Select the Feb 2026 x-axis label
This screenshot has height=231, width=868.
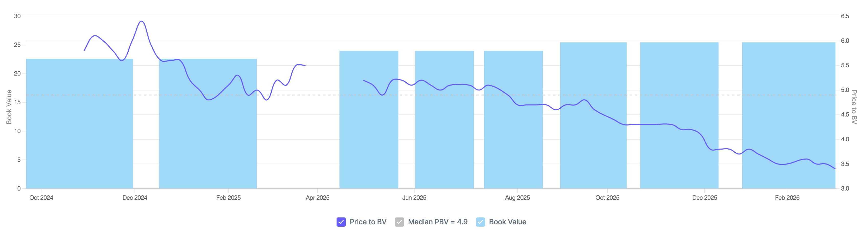[x=787, y=198]
